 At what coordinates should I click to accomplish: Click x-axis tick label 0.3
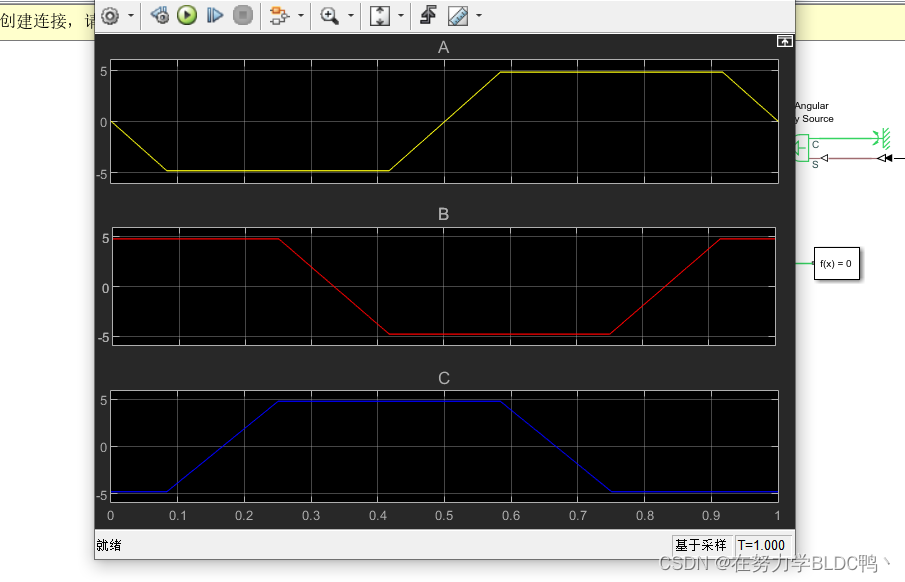point(311,516)
